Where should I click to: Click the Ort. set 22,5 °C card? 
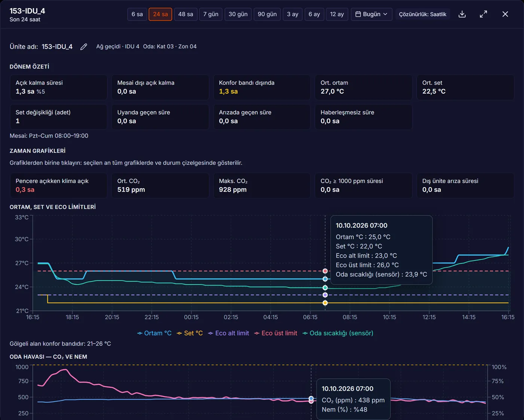tap(465, 87)
